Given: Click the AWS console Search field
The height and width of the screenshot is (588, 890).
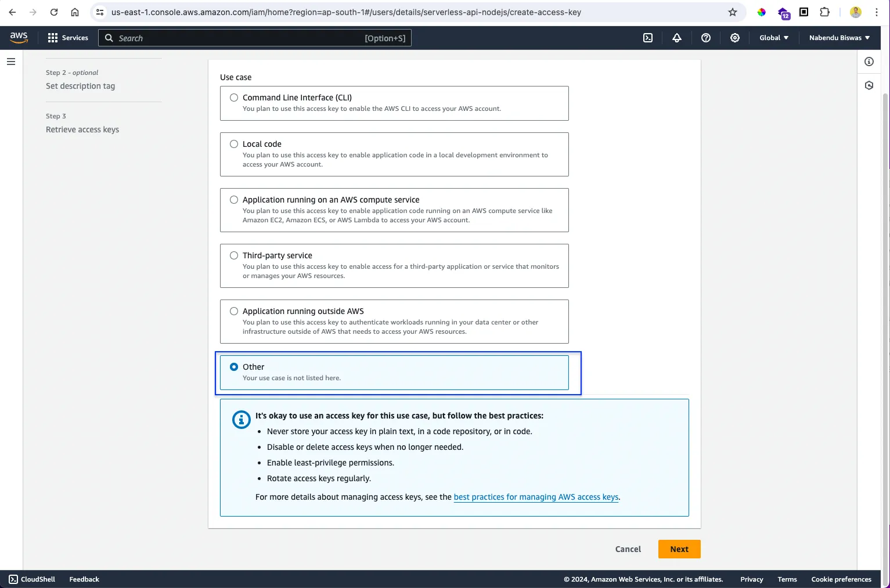Looking at the screenshot, I should pyautogui.click(x=255, y=38).
